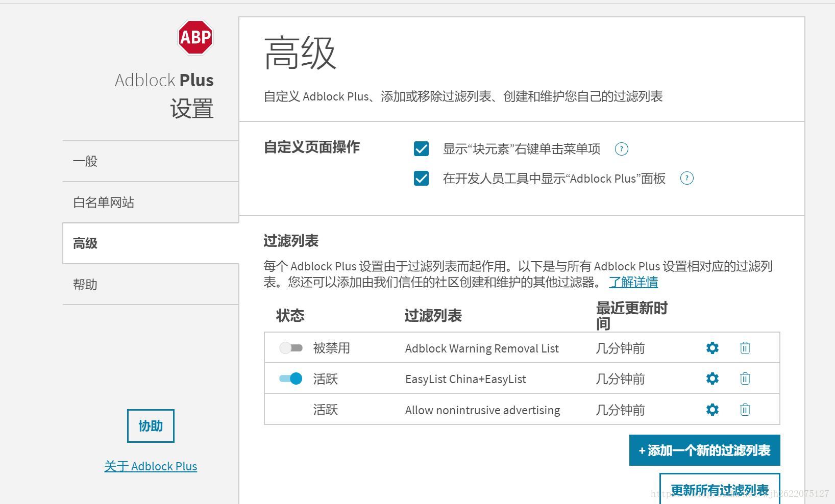Open the 白名单网站 tab
Image resolution: width=835 pixels, height=504 pixels.
click(x=151, y=203)
